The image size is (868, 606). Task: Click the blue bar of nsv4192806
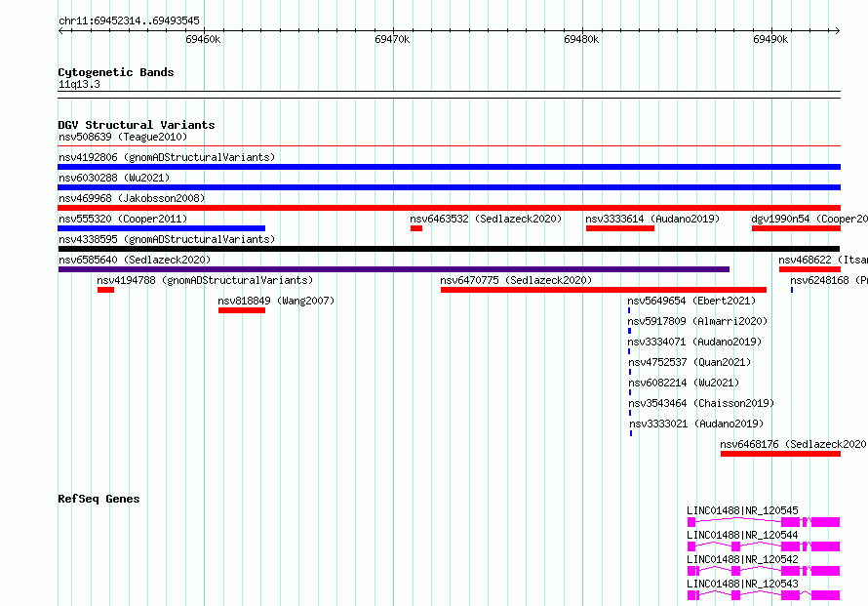click(x=449, y=167)
